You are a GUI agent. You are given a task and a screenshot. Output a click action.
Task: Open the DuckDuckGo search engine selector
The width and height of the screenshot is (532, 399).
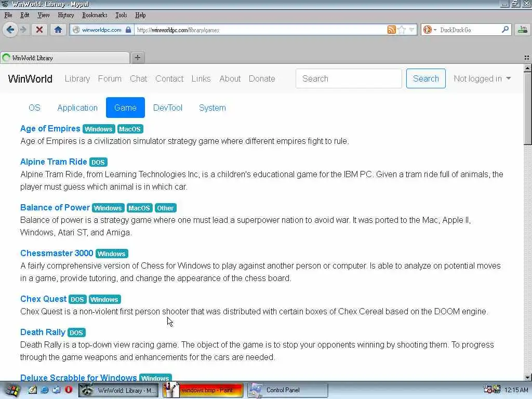(x=430, y=30)
